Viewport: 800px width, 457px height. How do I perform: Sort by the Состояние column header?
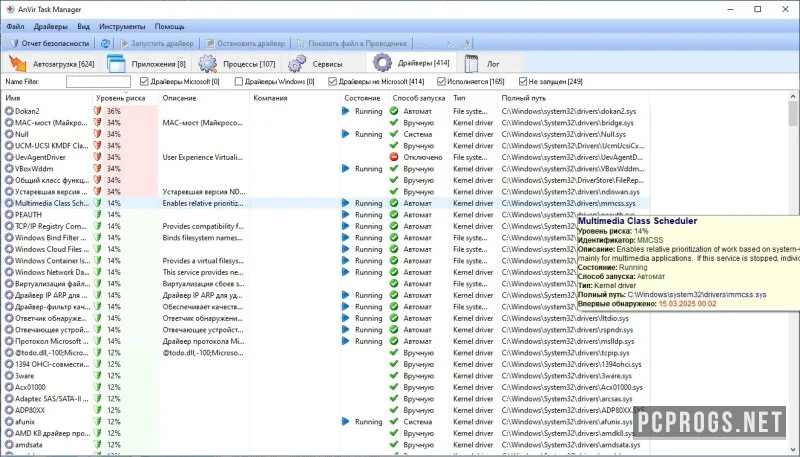click(364, 98)
